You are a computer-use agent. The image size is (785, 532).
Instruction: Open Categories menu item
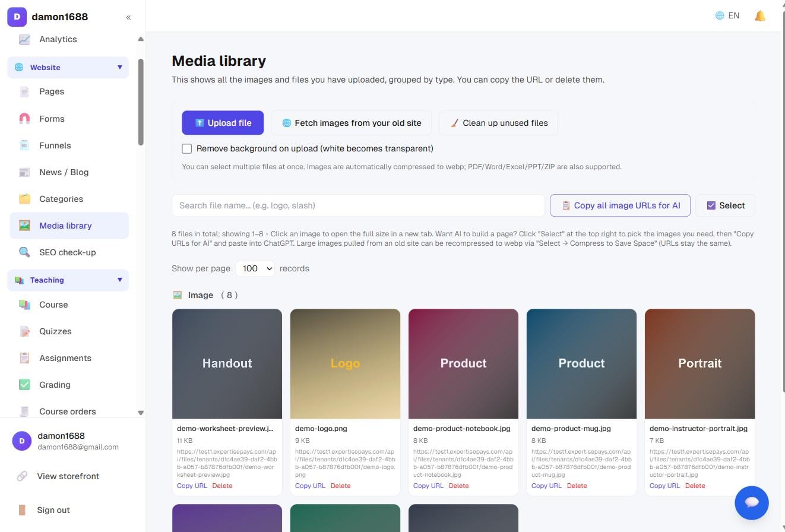click(69, 199)
